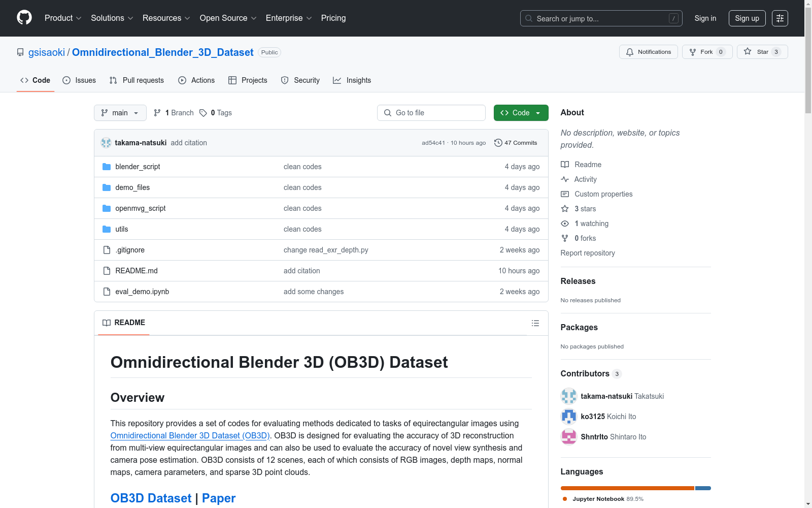Open the README.md file
This screenshot has width=812, height=508.
coord(137,271)
